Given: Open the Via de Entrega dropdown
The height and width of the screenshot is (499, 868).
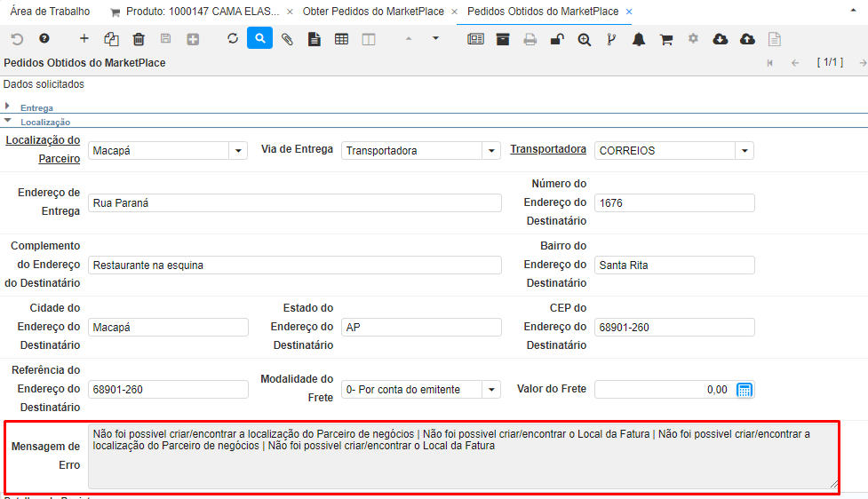Looking at the screenshot, I should click(x=491, y=151).
